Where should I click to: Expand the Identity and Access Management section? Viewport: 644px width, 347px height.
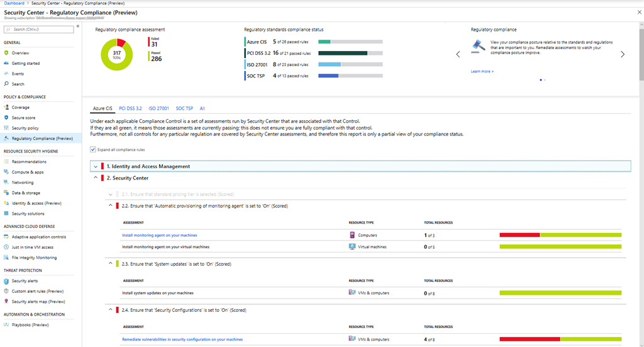pyautogui.click(x=96, y=166)
